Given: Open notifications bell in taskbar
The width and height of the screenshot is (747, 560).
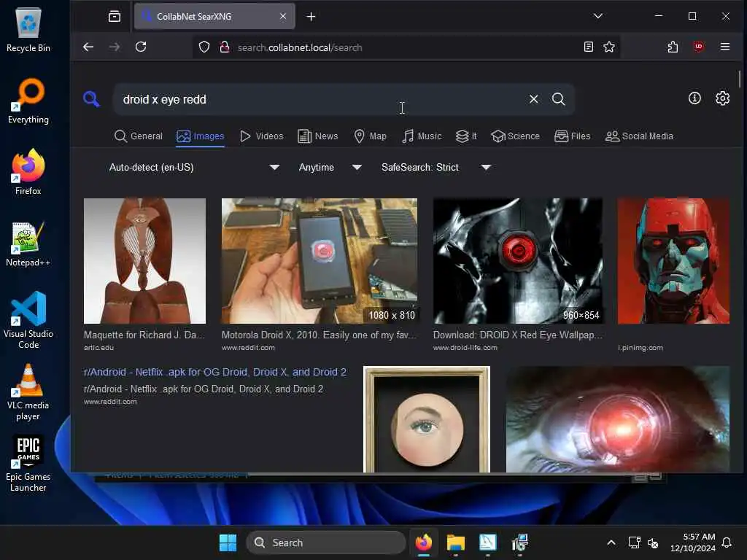Looking at the screenshot, I should coord(727,542).
